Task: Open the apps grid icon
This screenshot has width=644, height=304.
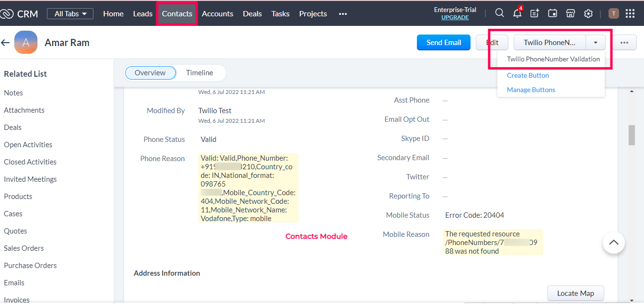Action: click(630, 13)
